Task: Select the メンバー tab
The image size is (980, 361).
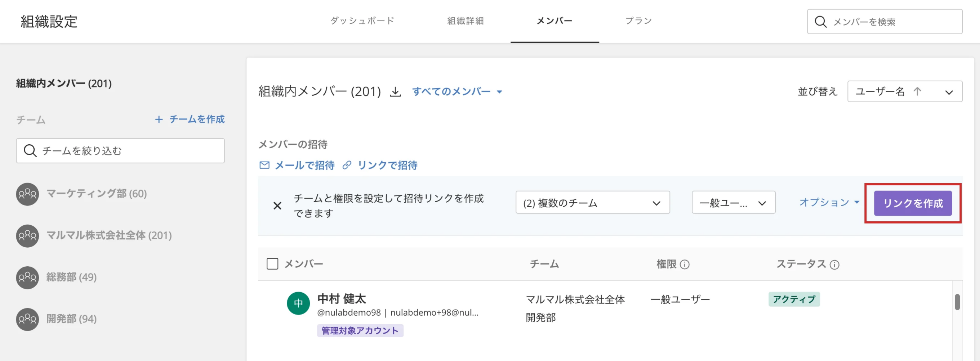Action: (554, 21)
